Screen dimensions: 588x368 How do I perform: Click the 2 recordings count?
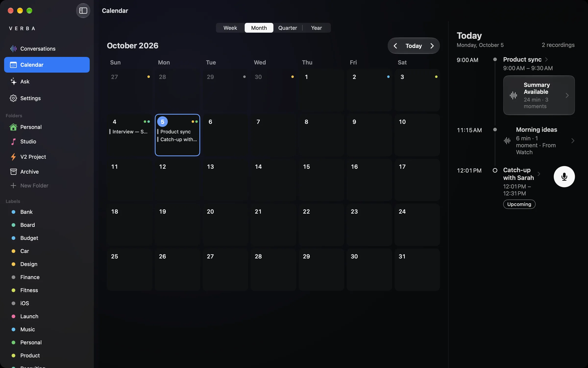pos(558,45)
